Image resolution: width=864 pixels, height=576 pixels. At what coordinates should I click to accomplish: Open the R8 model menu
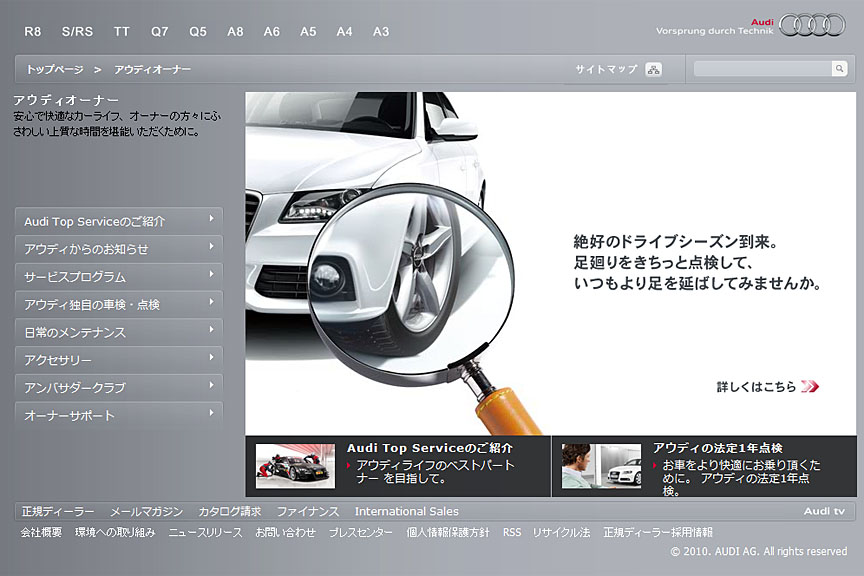pos(33,31)
